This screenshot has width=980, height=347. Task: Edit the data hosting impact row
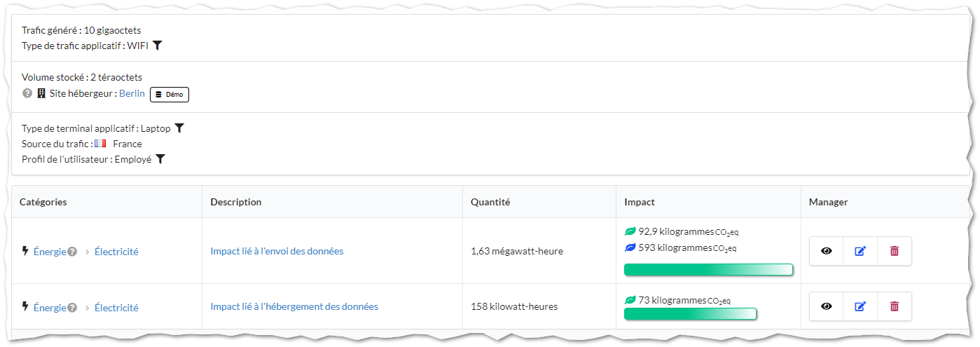click(860, 306)
